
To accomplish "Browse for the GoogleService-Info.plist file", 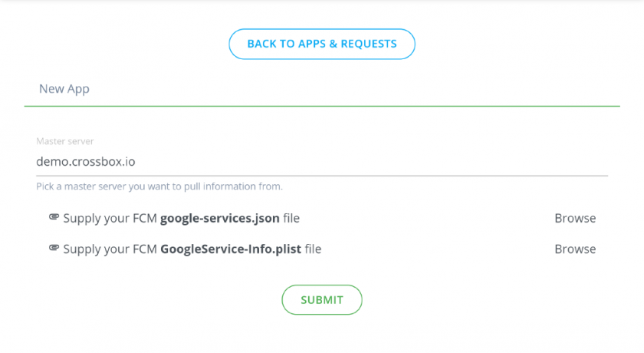I will coord(575,249).
